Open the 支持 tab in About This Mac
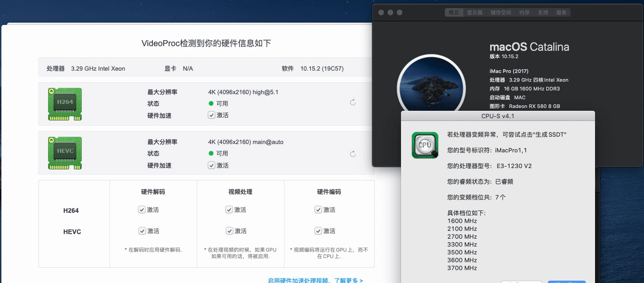 (x=543, y=12)
